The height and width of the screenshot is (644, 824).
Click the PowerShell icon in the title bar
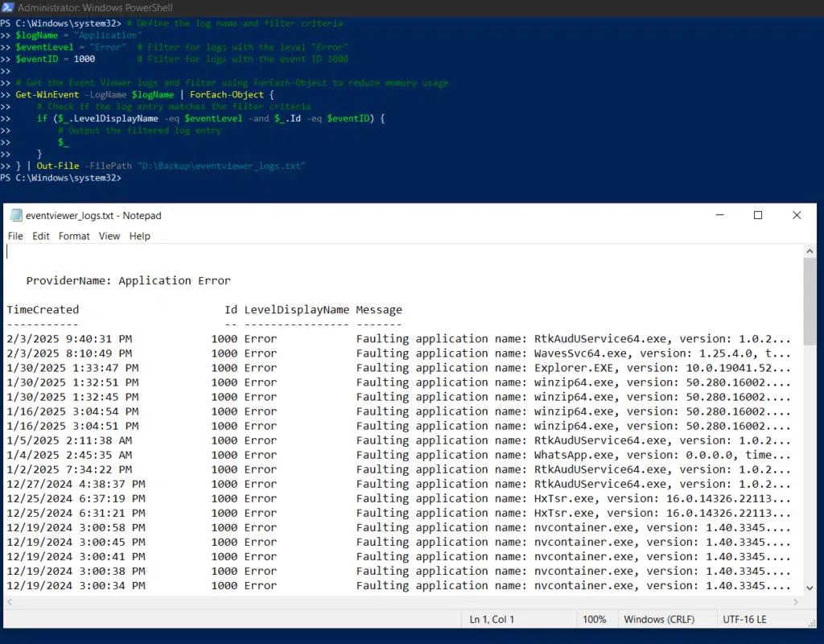7,7
